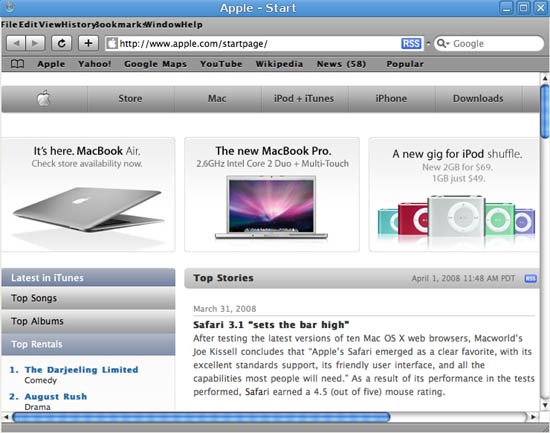Click the April 1, 2008 11:48 AM PDT timestamp

click(x=463, y=278)
